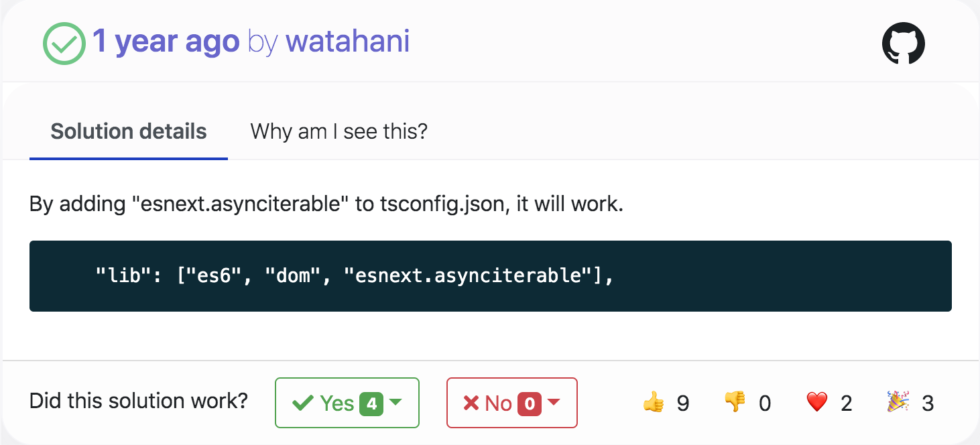Click the green accepted-solution checkmark icon
Screen dimensions: 980x445
pyautogui.click(x=64, y=44)
